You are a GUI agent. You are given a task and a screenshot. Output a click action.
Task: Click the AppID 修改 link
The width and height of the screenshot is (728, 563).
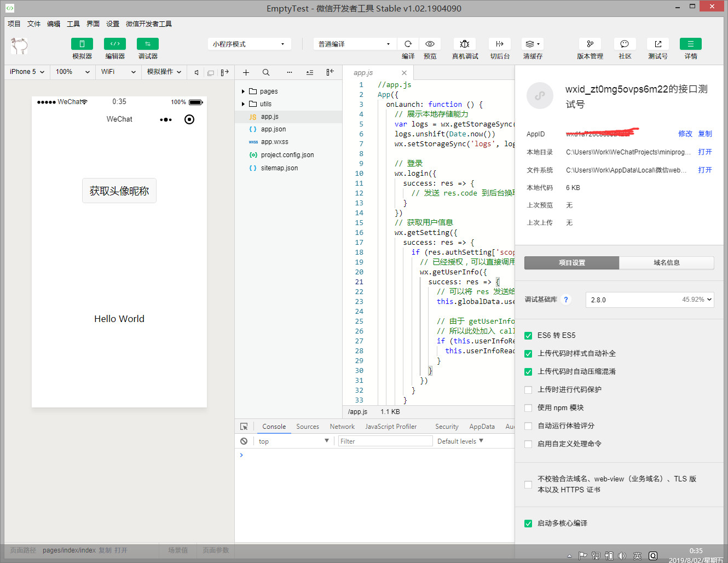[685, 134]
